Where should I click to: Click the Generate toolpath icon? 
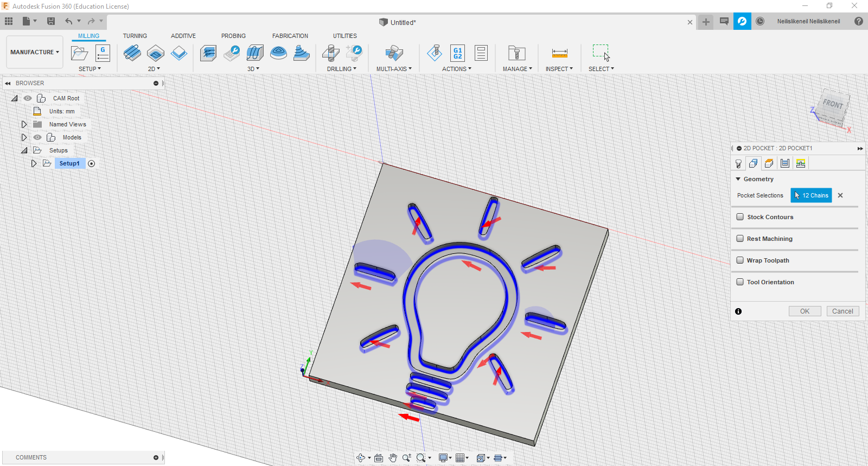[435, 53]
